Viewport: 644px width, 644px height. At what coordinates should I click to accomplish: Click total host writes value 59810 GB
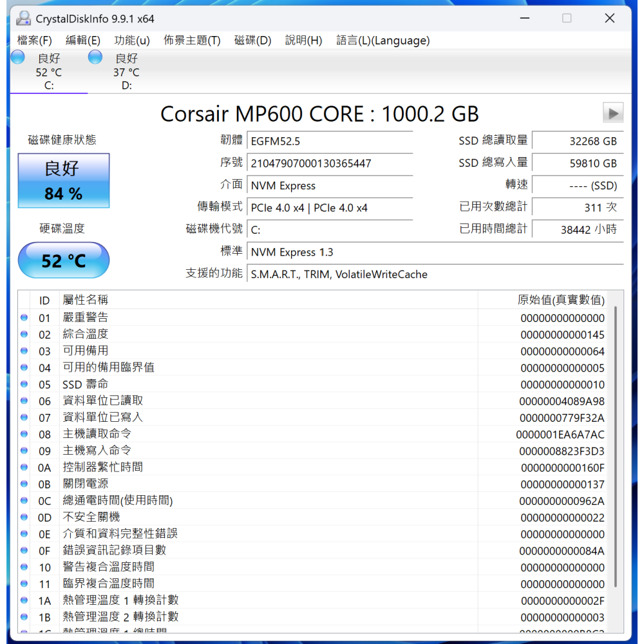pos(578,163)
